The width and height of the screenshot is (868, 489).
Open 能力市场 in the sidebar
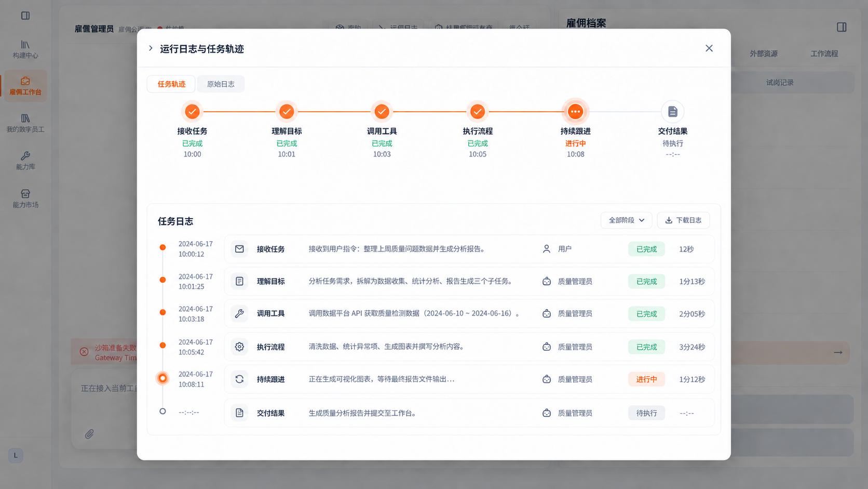[x=25, y=199]
